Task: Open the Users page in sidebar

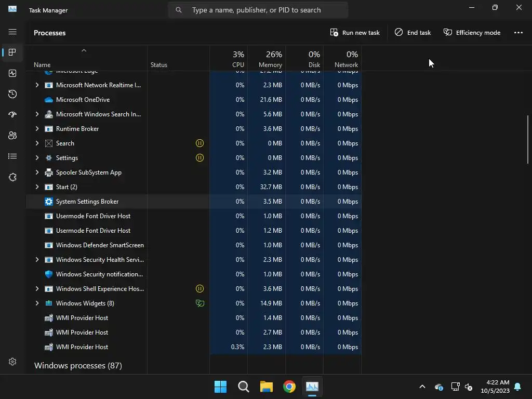Action: [12, 136]
